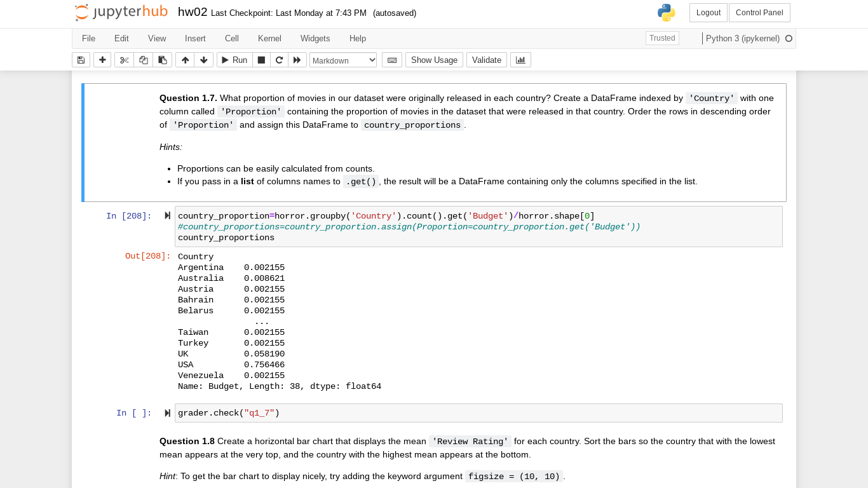
Task: Click the kernel idle indicator circle
Action: pos(789,38)
